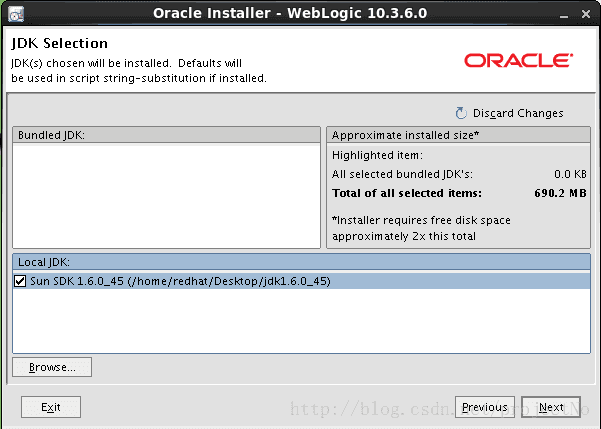
Task: Proceed with the Next button
Action: coord(551,407)
